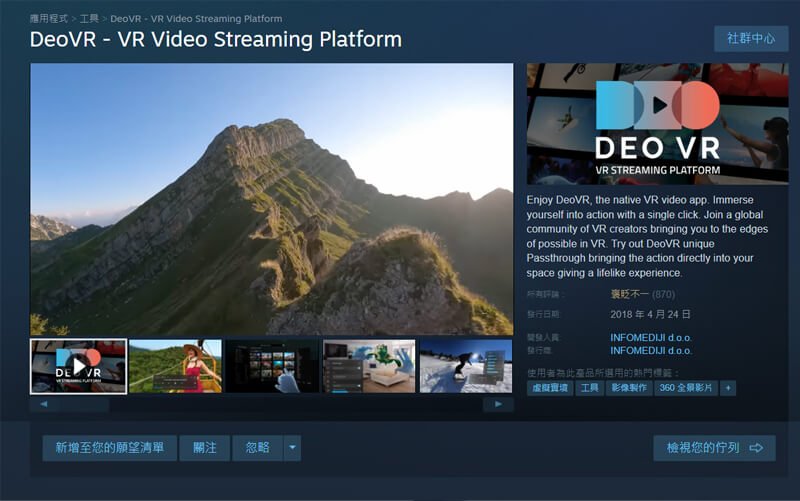Select the woman on cable car thumbnail
This screenshot has height=501, width=800.
[176, 366]
